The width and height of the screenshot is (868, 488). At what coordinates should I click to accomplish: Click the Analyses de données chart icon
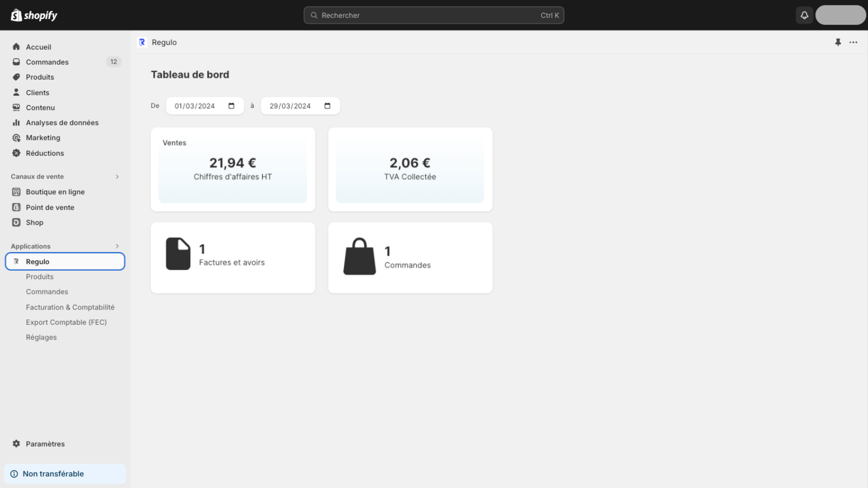click(16, 123)
